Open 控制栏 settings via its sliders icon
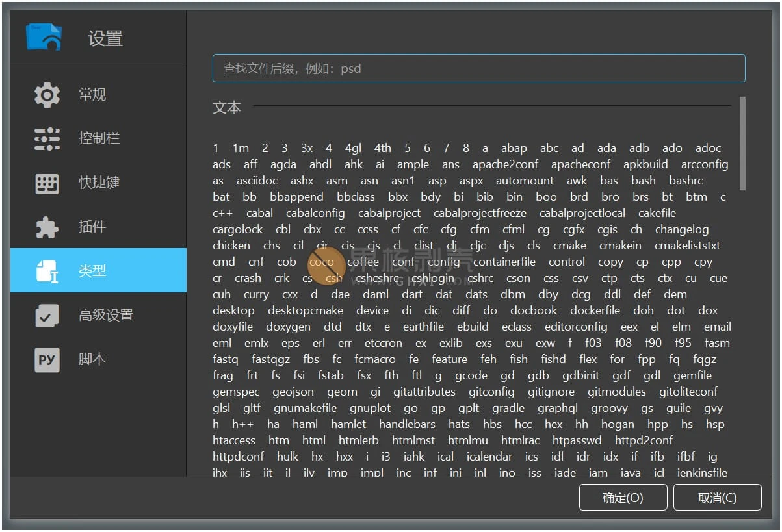The height and width of the screenshot is (532, 782). point(46,138)
